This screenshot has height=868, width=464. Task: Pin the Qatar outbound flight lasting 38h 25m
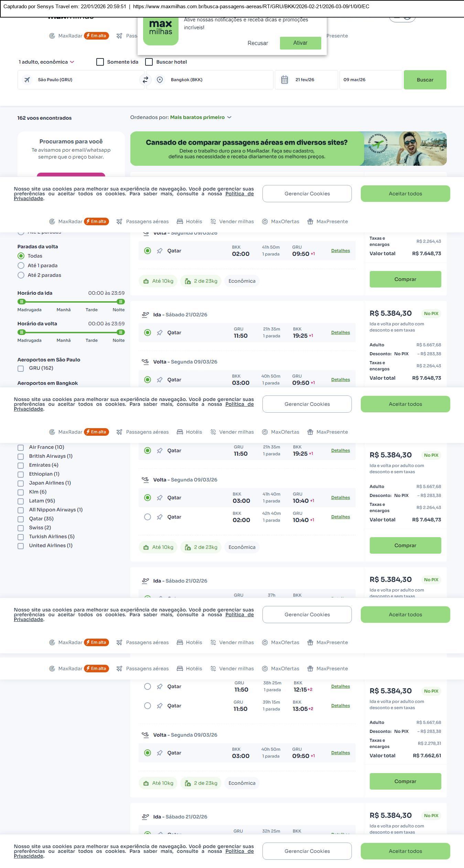pyautogui.click(x=160, y=686)
